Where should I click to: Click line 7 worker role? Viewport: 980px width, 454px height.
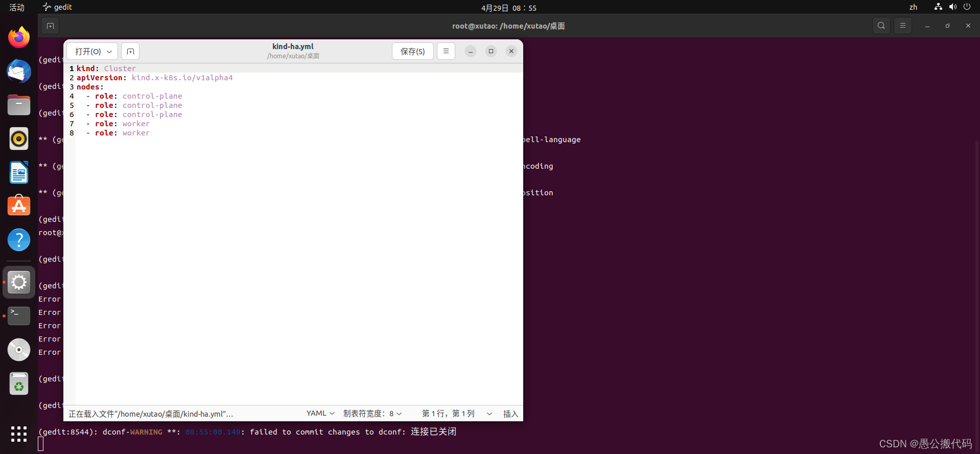point(118,124)
